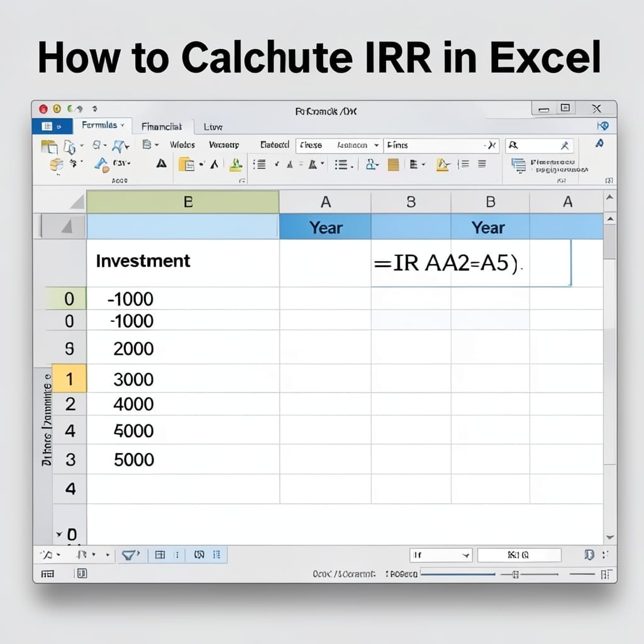Open the align icon dropdown arrow
The height and width of the screenshot is (644, 644).
click(423, 165)
